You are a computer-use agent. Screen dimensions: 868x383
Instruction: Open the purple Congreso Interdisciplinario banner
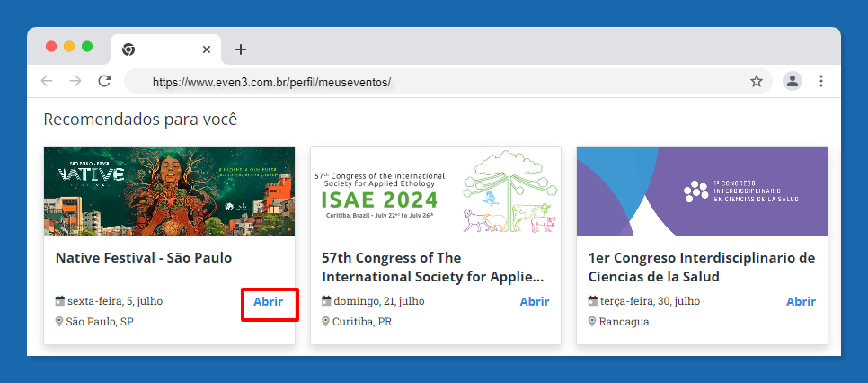point(702,191)
